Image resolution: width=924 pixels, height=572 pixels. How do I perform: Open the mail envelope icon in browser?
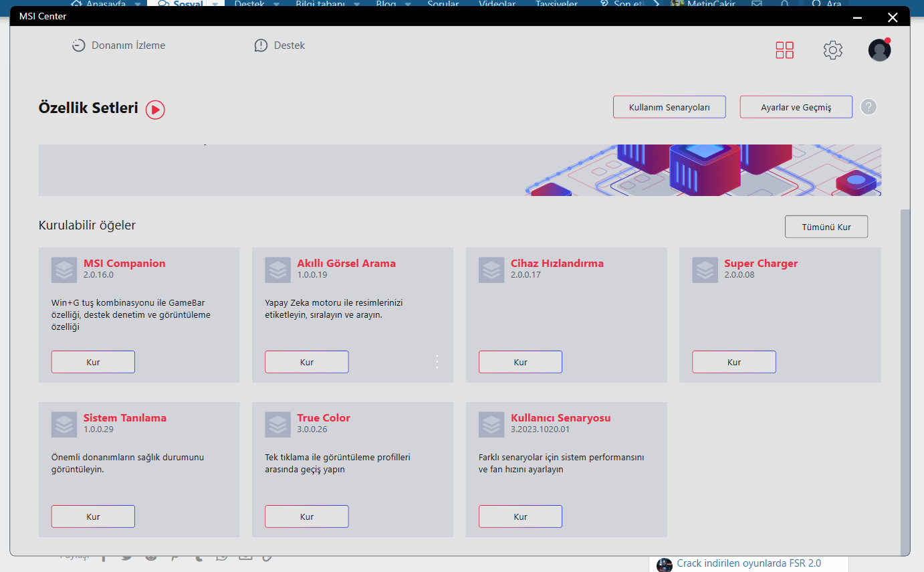pos(757,4)
